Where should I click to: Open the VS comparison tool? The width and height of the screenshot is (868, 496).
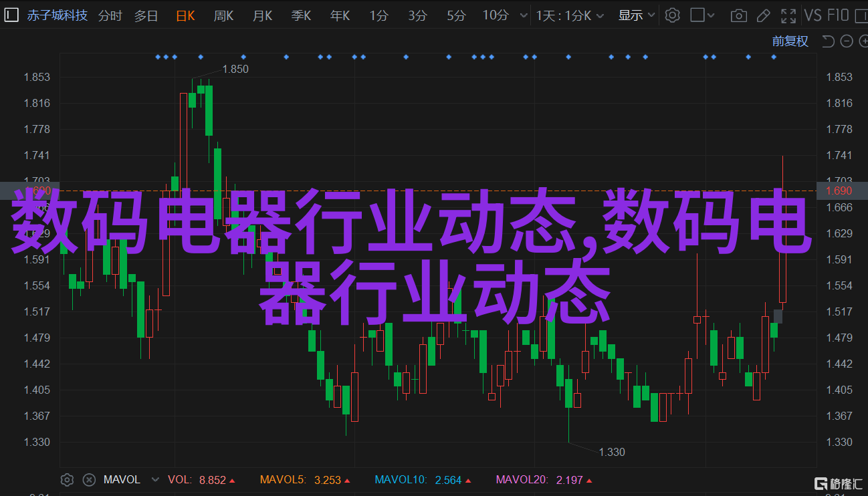point(813,15)
